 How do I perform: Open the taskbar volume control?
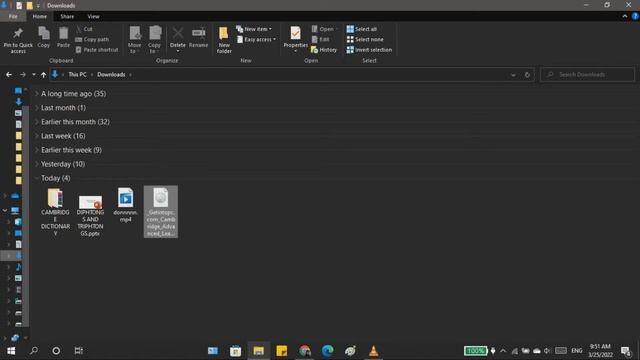click(547, 351)
